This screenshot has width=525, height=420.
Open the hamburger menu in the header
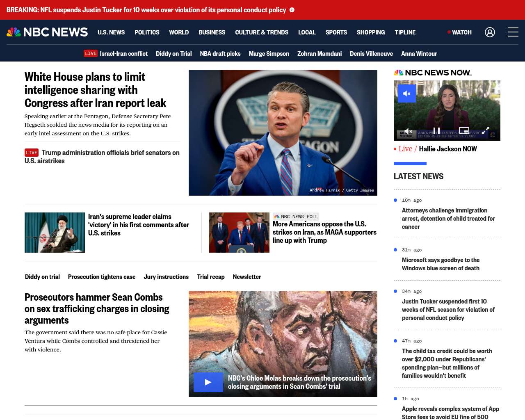pyautogui.click(x=513, y=32)
